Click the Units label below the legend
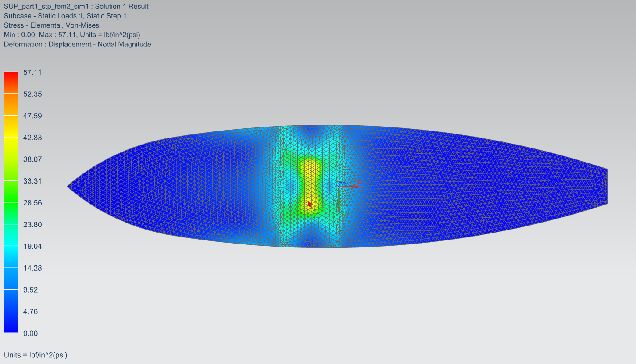The image size is (636, 364). [36, 355]
